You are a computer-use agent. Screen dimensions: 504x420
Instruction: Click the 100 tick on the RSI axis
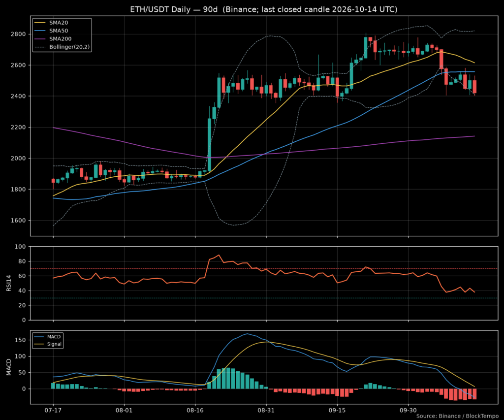pyautogui.click(x=21, y=247)
